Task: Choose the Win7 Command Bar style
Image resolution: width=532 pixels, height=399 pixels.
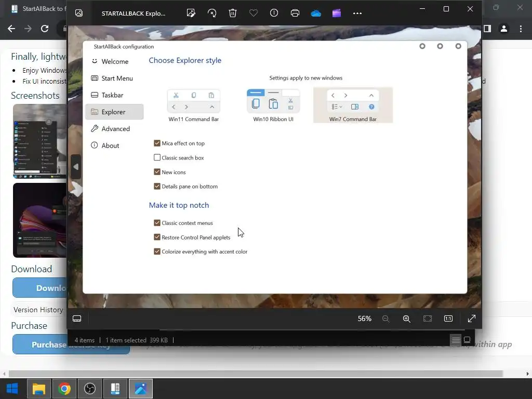Action: click(353, 105)
